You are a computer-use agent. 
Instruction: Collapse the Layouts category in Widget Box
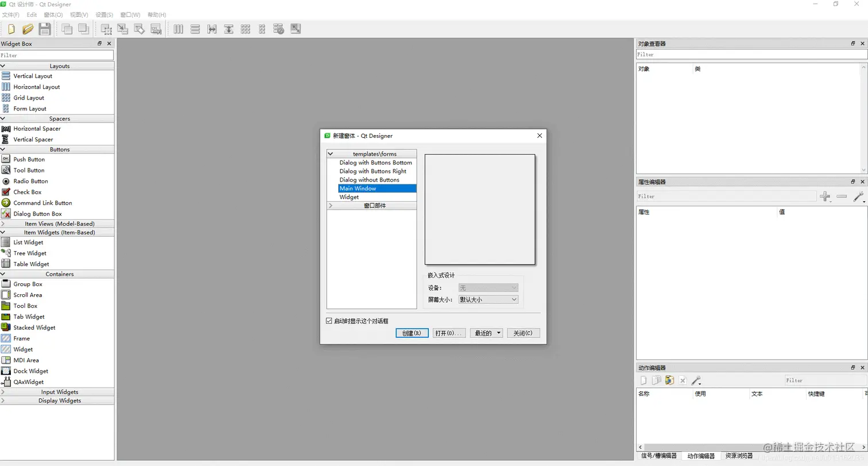pos(3,66)
